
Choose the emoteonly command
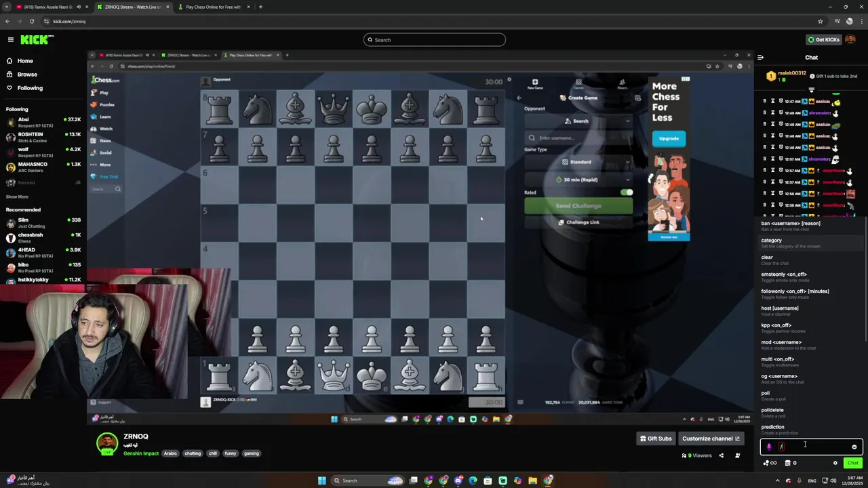(x=811, y=277)
